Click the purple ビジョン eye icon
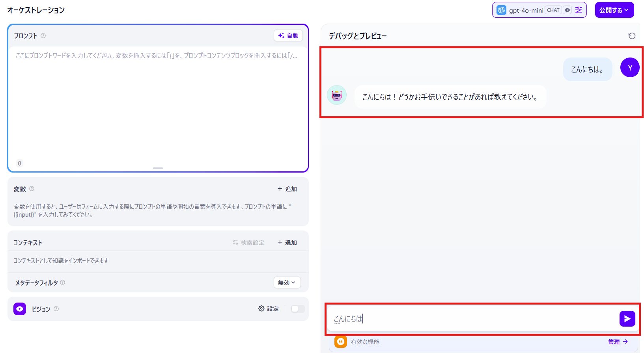The width and height of the screenshot is (644, 353). coord(20,309)
